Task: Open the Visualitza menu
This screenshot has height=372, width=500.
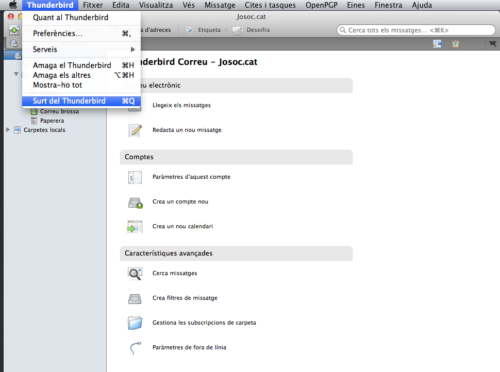Action: pos(156,5)
